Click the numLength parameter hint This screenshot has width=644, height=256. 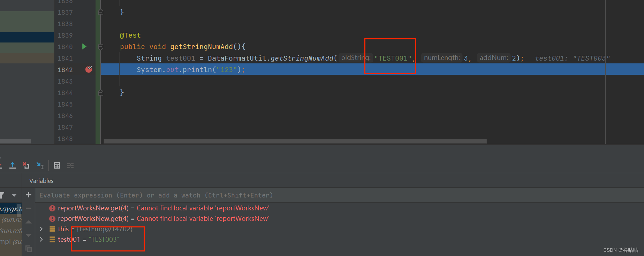click(x=442, y=58)
